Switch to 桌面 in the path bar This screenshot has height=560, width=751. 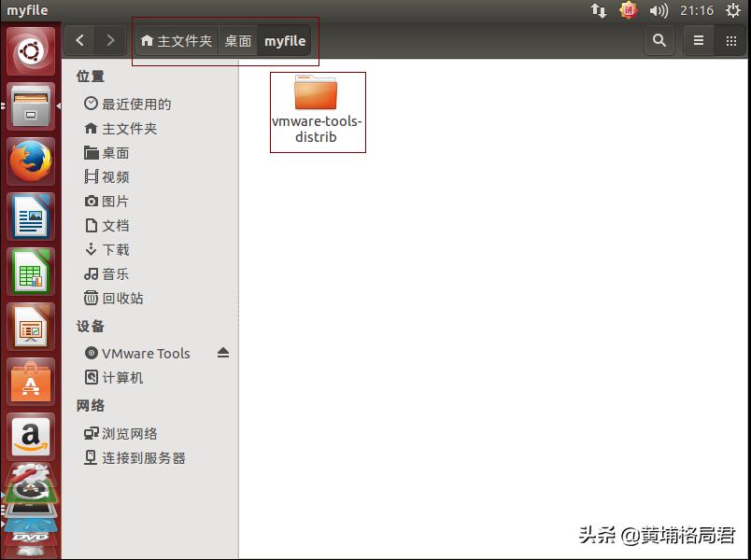click(x=237, y=40)
